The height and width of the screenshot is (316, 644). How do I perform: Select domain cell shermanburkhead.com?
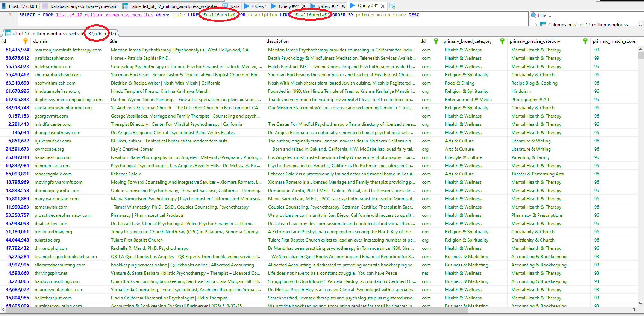[x=58, y=75]
